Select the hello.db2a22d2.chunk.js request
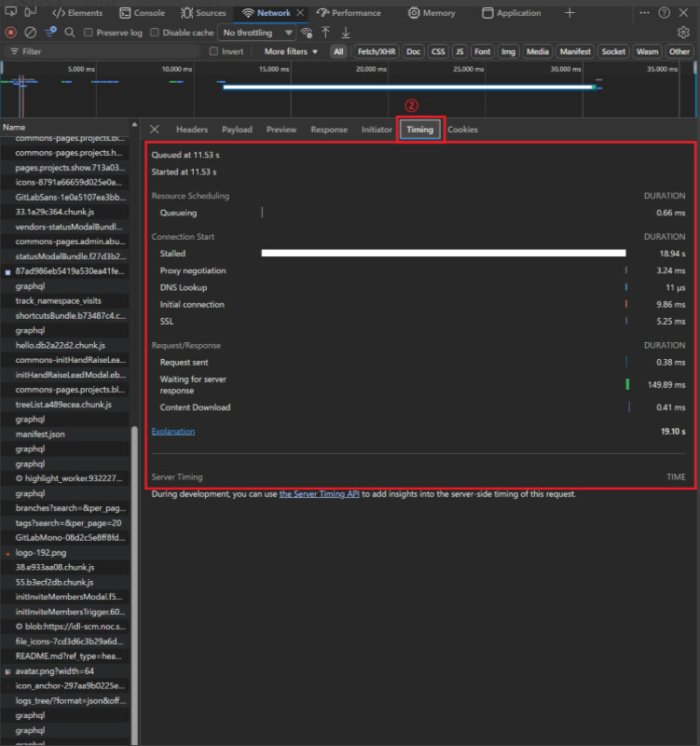The height and width of the screenshot is (746, 700). (x=64, y=345)
